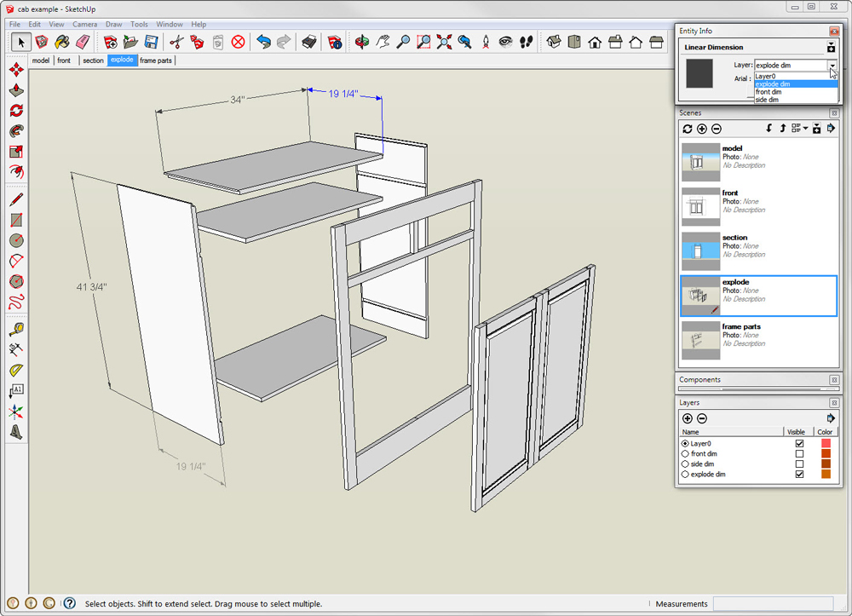The image size is (852, 616).
Task: Select the Pencil line tool
Action: coord(16,200)
